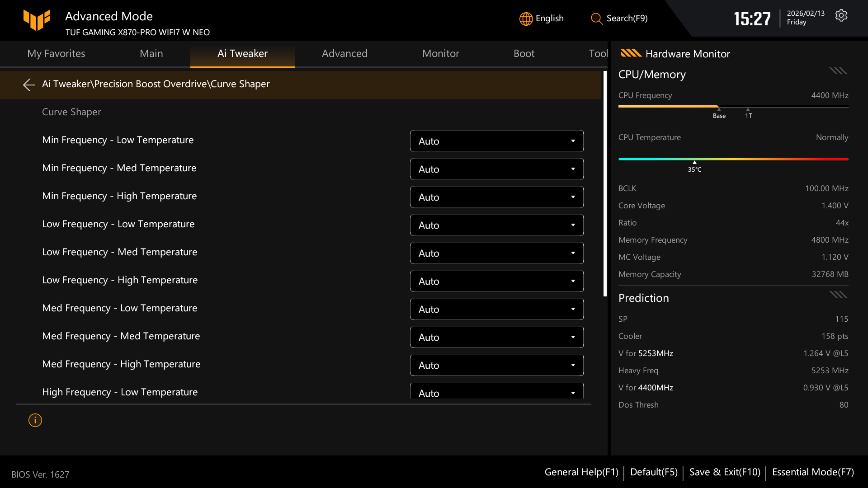This screenshot has height=488, width=868.
Task: Open Search with the magnifier icon
Action: click(x=596, y=19)
